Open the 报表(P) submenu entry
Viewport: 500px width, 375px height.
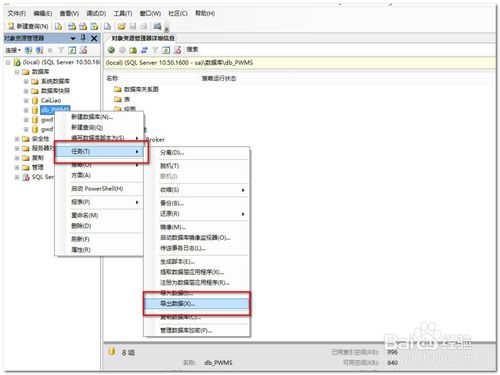99,202
